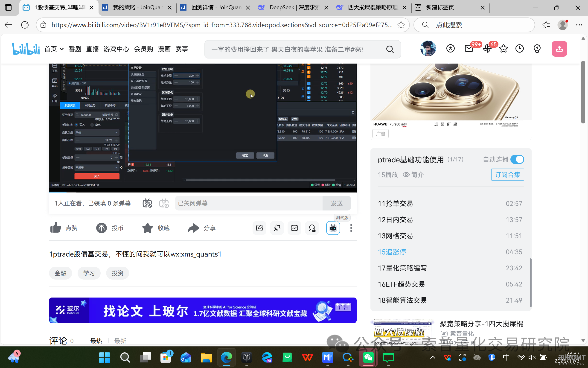
Task: Open the note-taking pencil icon under video
Action: 259,228
